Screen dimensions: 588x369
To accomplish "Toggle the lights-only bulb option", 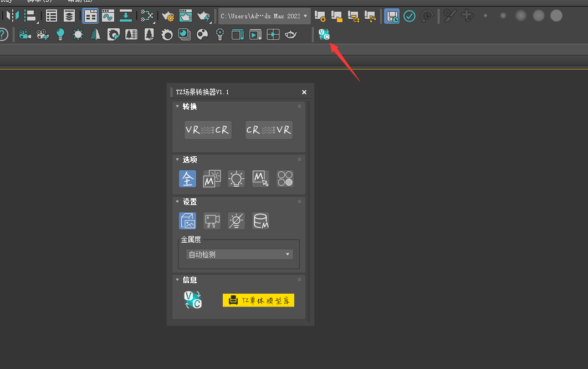I will click(236, 178).
